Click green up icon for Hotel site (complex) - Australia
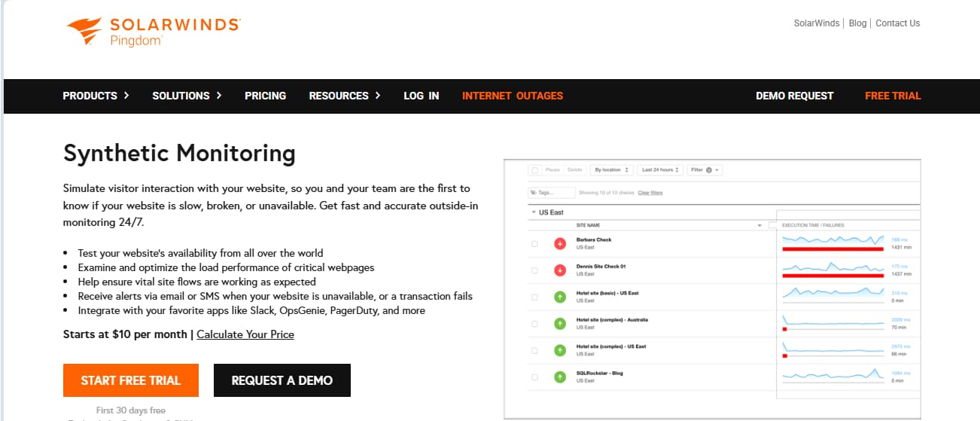The height and width of the screenshot is (421, 980). coord(560,323)
